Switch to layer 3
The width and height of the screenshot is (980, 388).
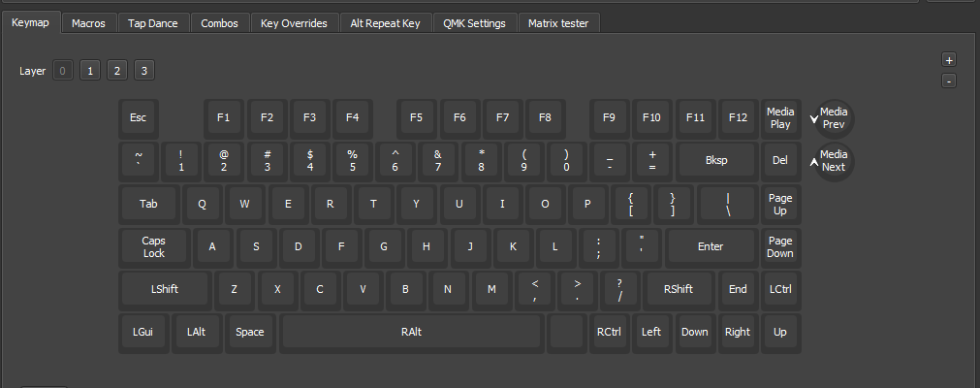[143, 71]
